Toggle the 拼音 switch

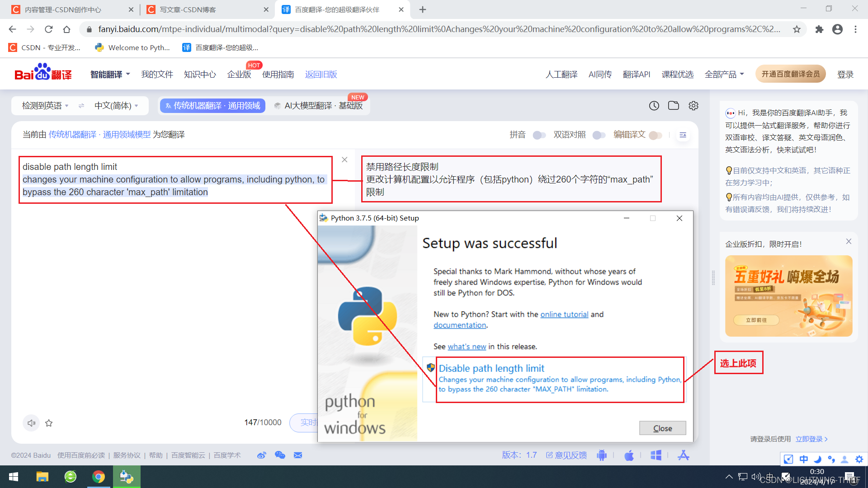tap(539, 135)
